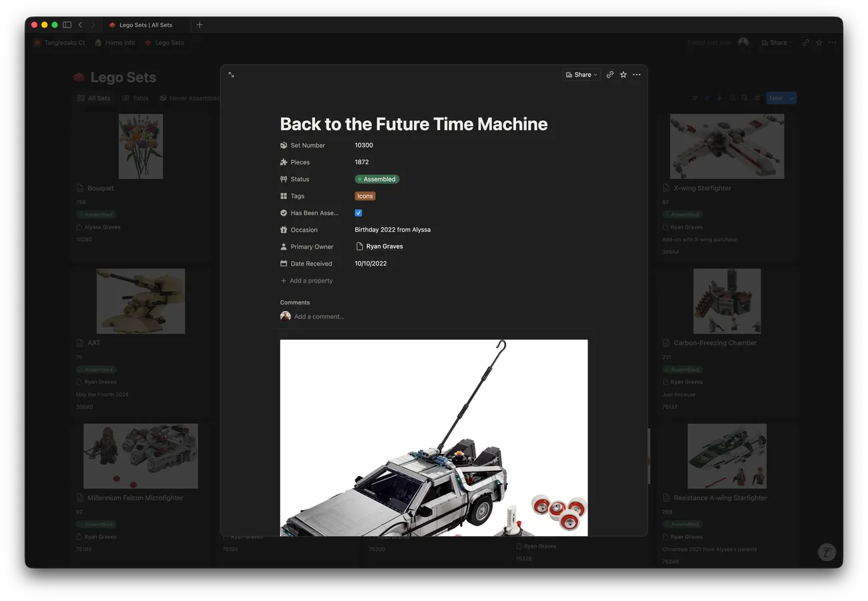The height and width of the screenshot is (601, 868).
Task: Open the three-dot menu in the preview panel
Action: click(636, 75)
